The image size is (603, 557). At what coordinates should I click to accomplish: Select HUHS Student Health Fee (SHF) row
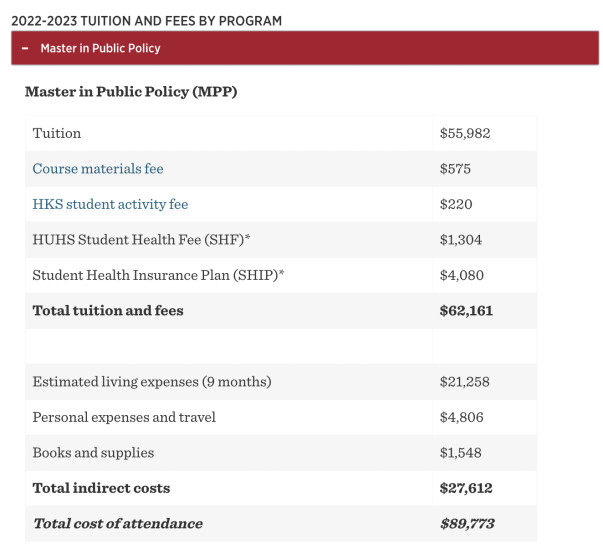point(281,240)
